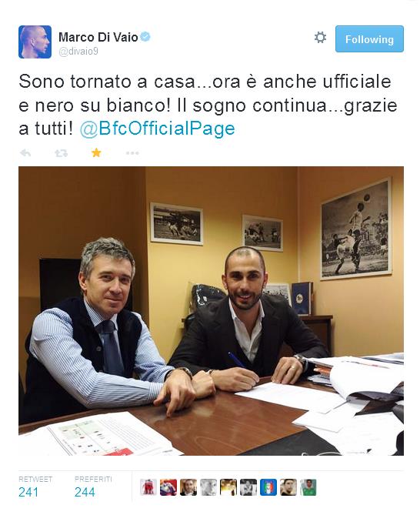Screen dimensions: 420x525
Task: Open the black-and-white sixth avatar in the row
Action: pyautogui.click(x=248, y=487)
